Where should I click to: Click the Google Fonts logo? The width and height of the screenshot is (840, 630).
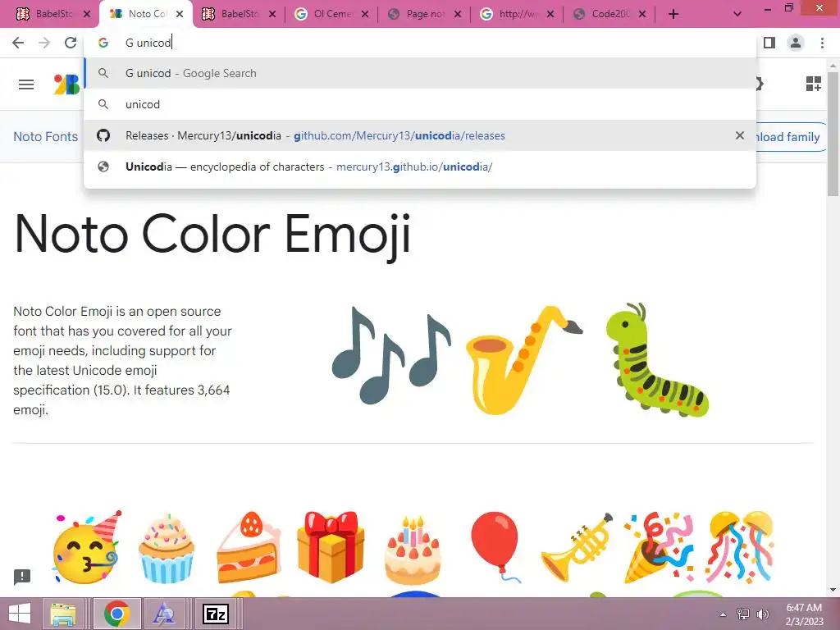(67, 84)
